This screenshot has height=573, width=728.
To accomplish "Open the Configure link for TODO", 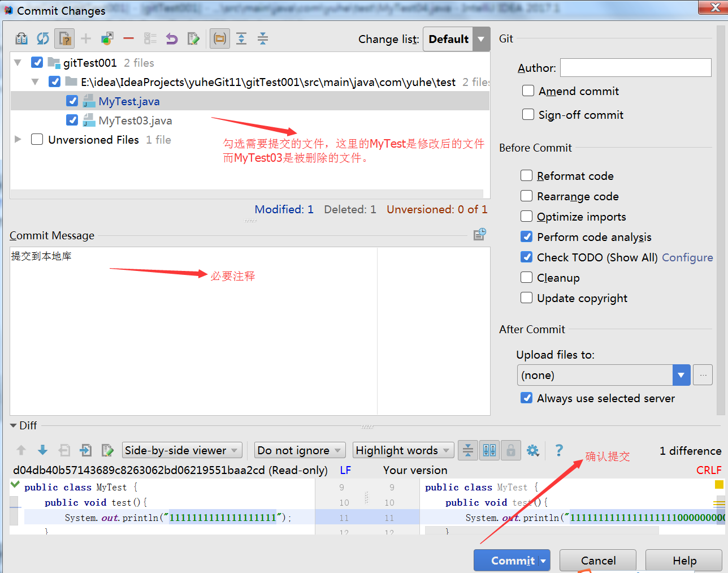I will 687,257.
